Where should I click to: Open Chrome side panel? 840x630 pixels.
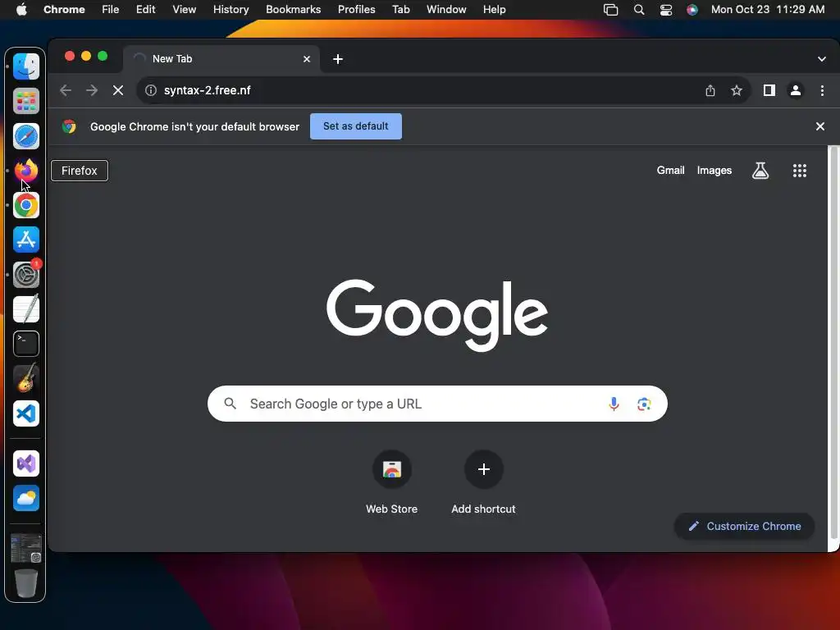point(769,90)
